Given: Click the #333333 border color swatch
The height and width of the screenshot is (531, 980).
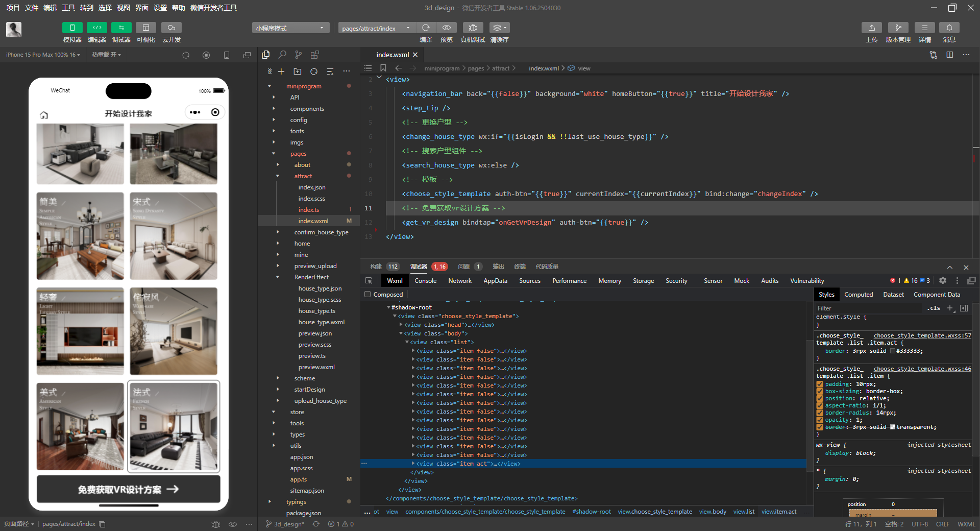Looking at the screenshot, I should point(893,351).
